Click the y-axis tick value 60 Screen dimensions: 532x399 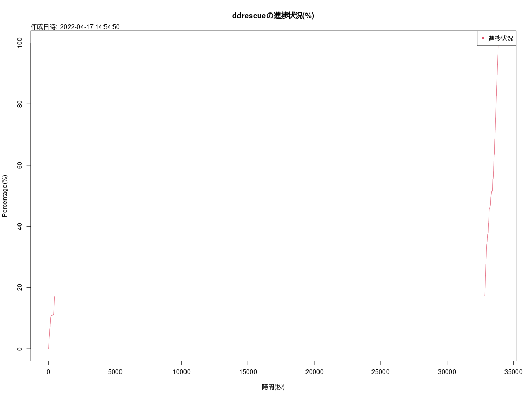tap(20, 165)
